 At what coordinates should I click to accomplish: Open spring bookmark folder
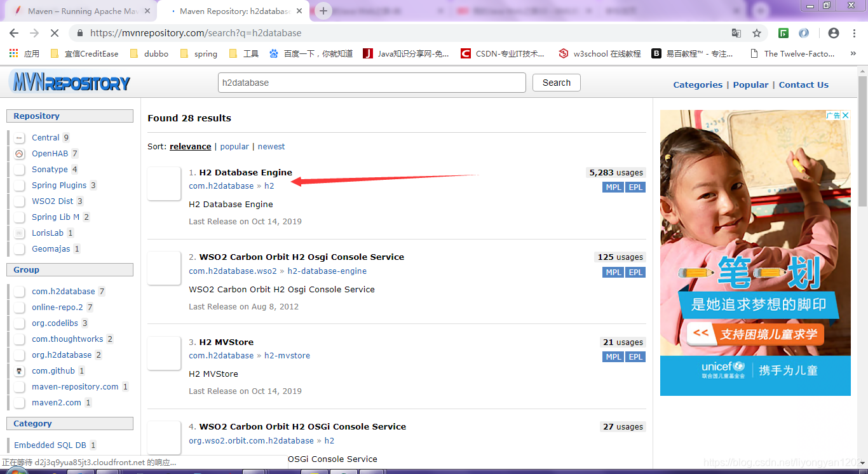coord(199,54)
